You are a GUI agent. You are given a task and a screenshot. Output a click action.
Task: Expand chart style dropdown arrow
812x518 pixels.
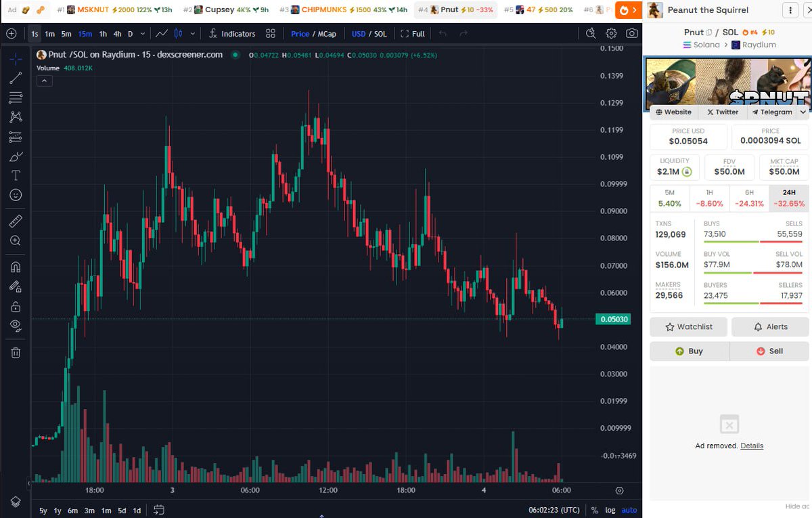pos(193,34)
